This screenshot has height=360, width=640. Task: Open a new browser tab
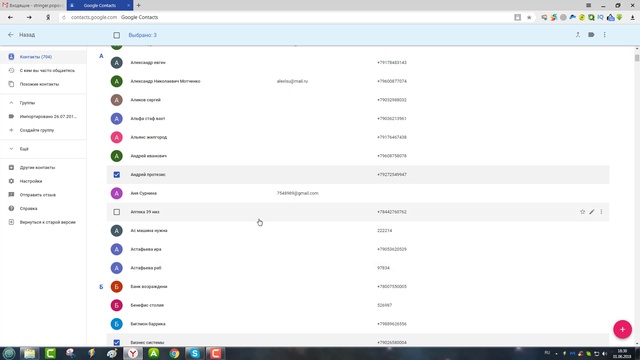(138, 5)
